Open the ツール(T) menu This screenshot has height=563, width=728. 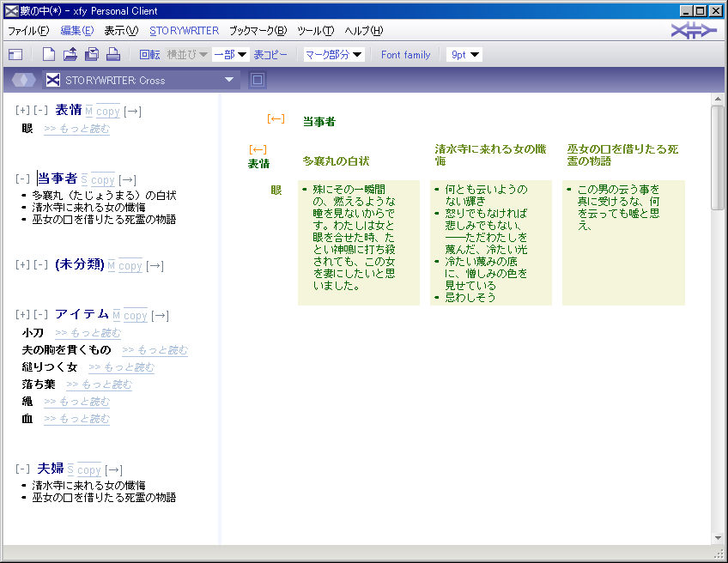(x=316, y=31)
